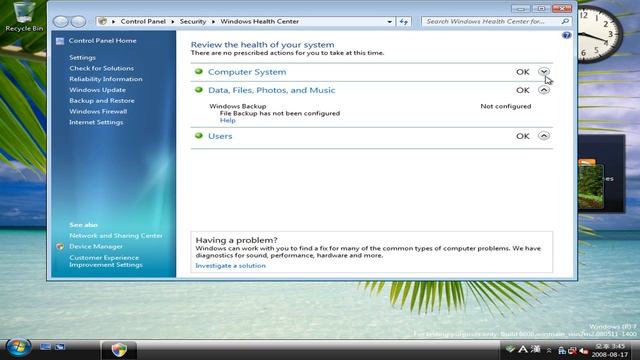Click the search magnifier icon
Screen dimensions: 640x360
[x=565, y=21]
